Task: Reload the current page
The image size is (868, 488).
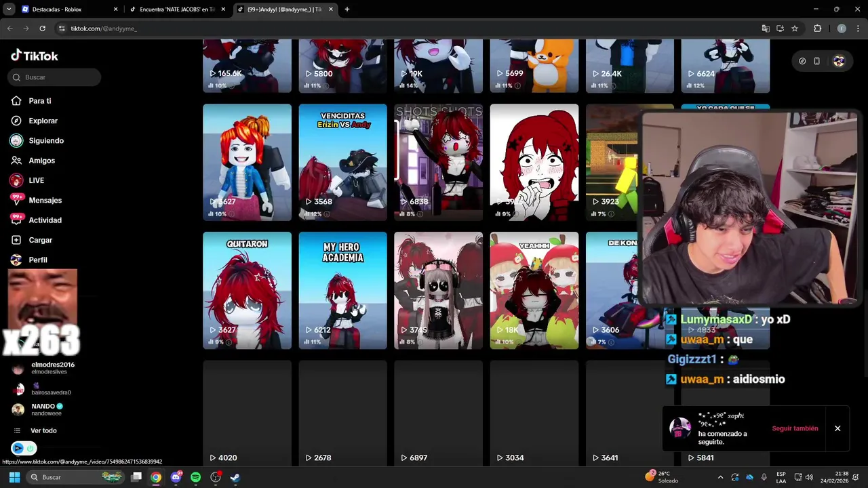Action: (x=42, y=28)
